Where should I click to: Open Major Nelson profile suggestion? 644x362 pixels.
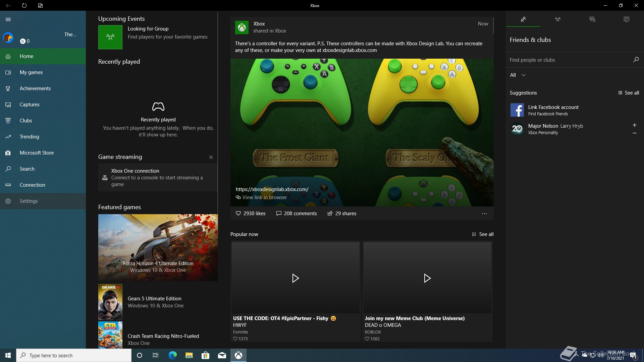[x=567, y=129]
